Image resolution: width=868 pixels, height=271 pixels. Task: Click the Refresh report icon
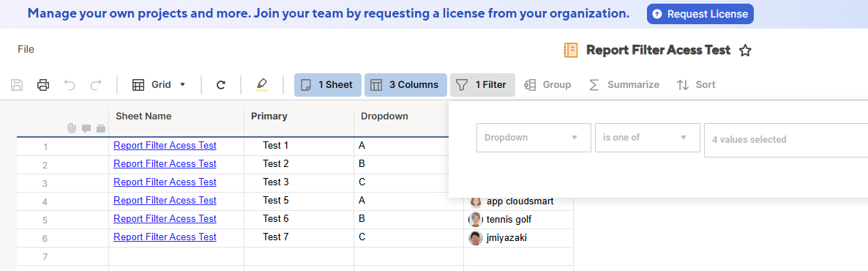pyautogui.click(x=221, y=85)
